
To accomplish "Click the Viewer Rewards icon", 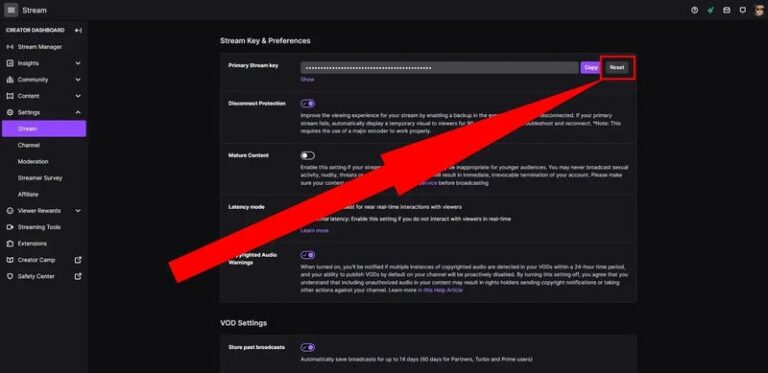I will [10, 211].
